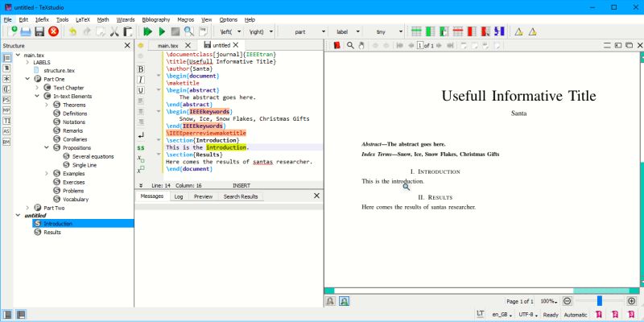This screenshot has height=322, width=644.
Task: Undo the last edit
Action: point(73,31)
